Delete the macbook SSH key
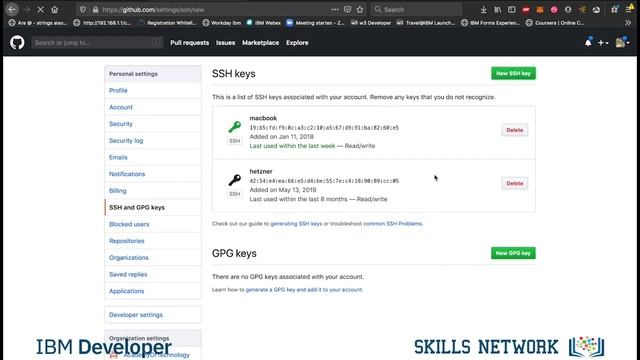 pyautogui.click(x=515, y=130)
